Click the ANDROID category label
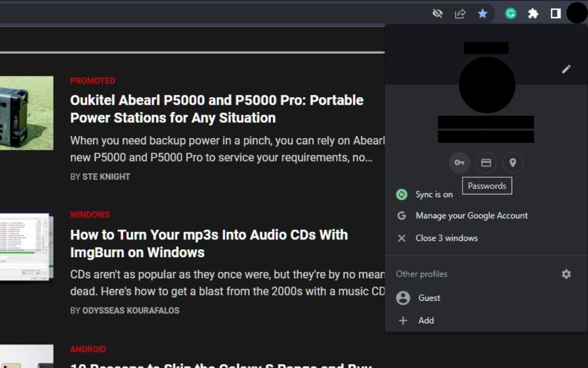This screenshot has height=368, width=588. (88, 349)
